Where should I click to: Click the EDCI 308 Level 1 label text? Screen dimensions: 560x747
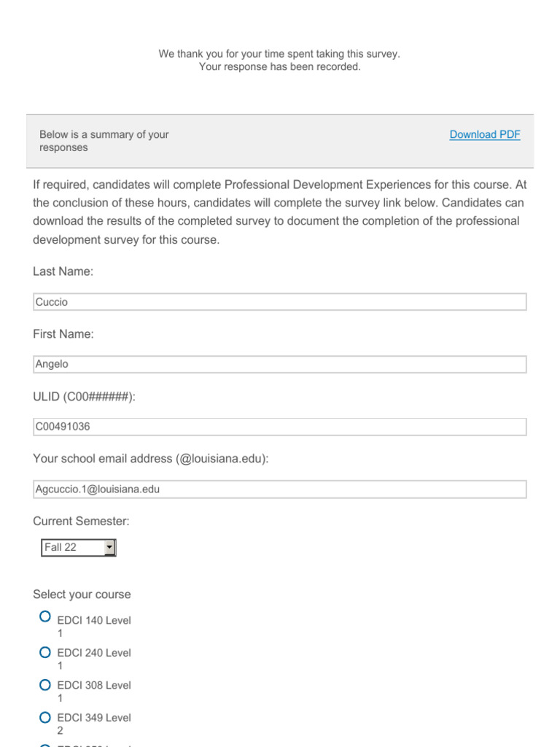pyautogui.click(x=93, y=692)
